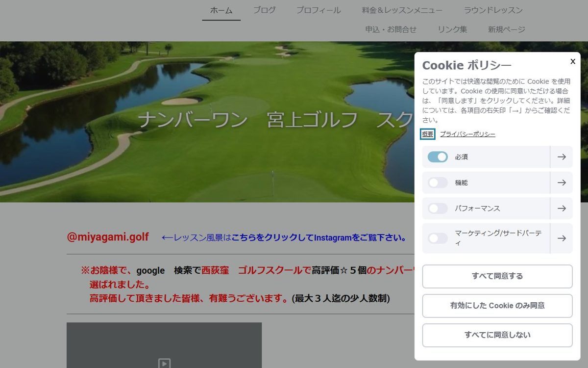Open details arrow for 機能 cookies
Viewport: 588px width, 368px height.
click(x=562, y=183)
